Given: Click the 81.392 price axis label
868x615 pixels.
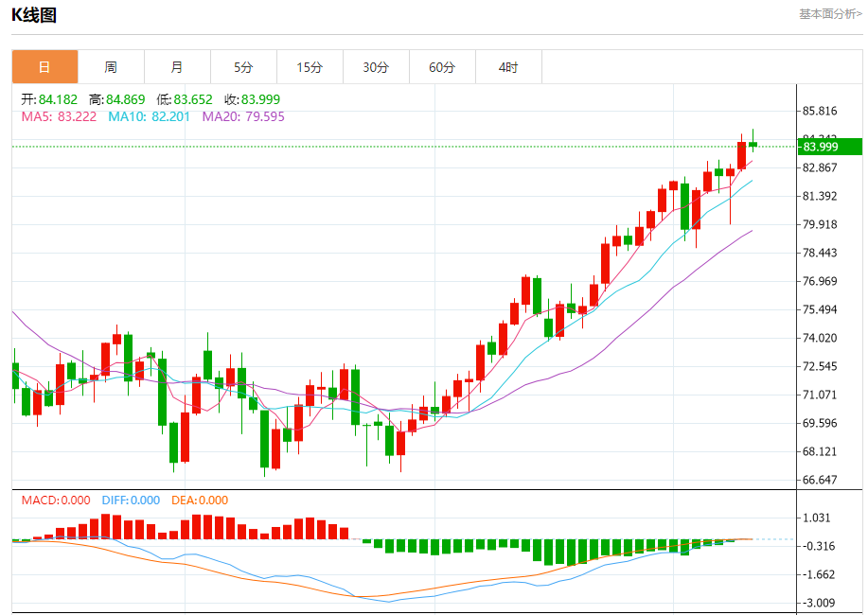Looking at the screenshot, I should [x=820, y=196].
